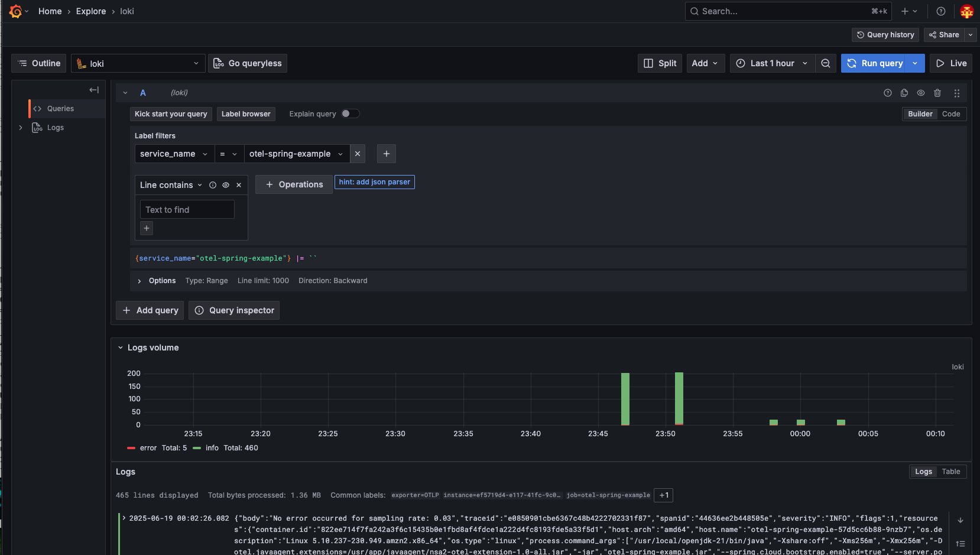Viewport: 980px width, 555px height.
Task: Add a new query
Action: tap(150, 310)
